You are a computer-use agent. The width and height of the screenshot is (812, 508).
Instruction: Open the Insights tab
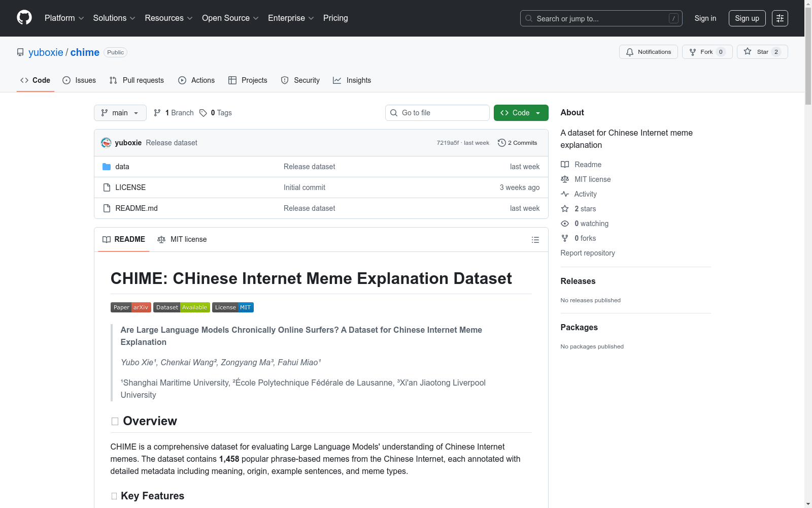[x=352, y=80]
